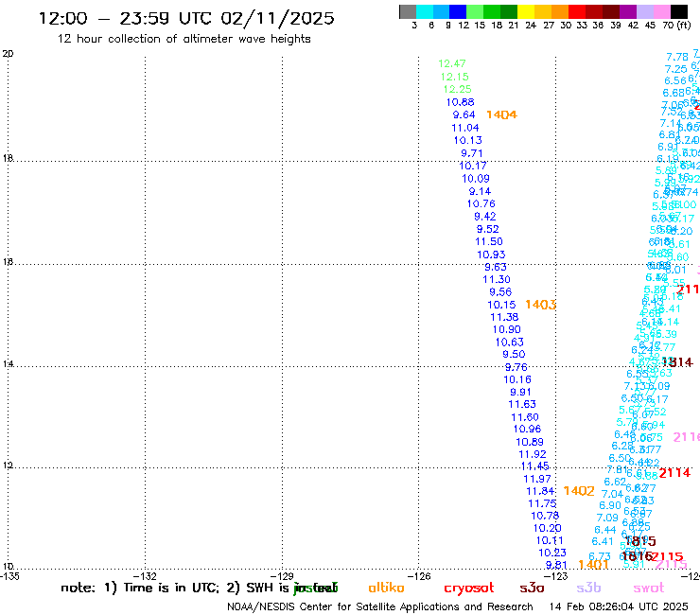Click the wave height value 11.63
This screenshot has width=700, height=615.
pos(522,404)
